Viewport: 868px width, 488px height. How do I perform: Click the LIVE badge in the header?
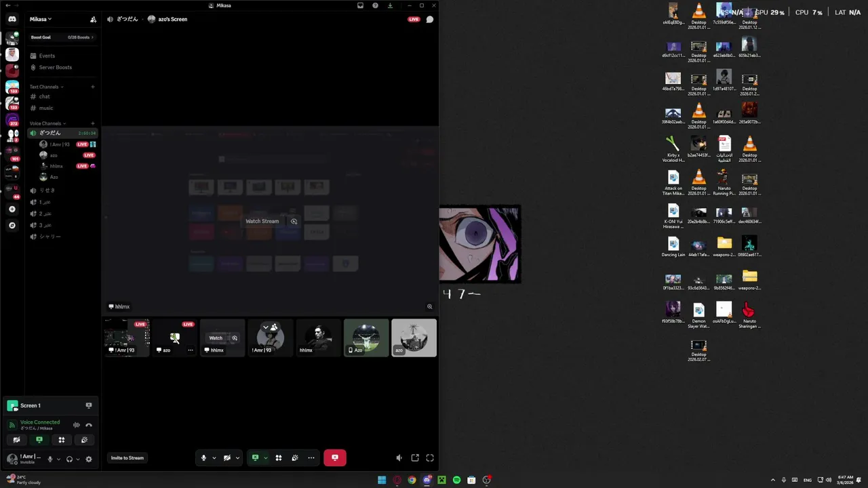click(414, 19)
